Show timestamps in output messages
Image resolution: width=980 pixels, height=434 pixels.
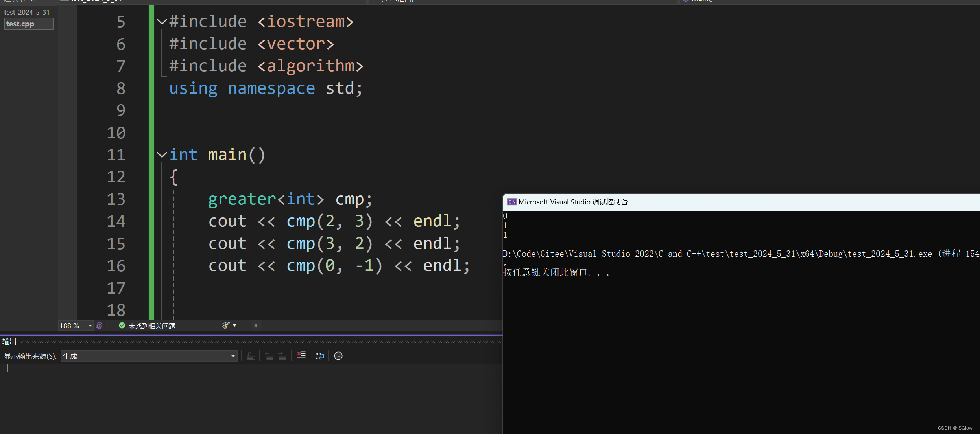coord(338,356)
